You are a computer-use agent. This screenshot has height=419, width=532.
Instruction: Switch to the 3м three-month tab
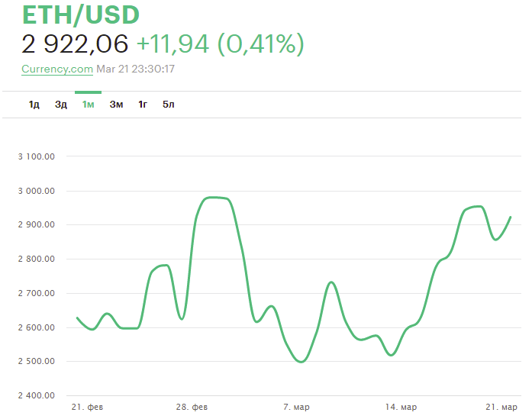pyautogui.click(x=116, y=105)
